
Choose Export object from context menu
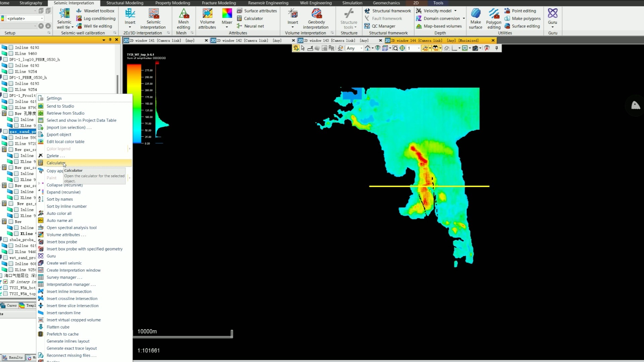pyautogui.click(x=85, y=134)
